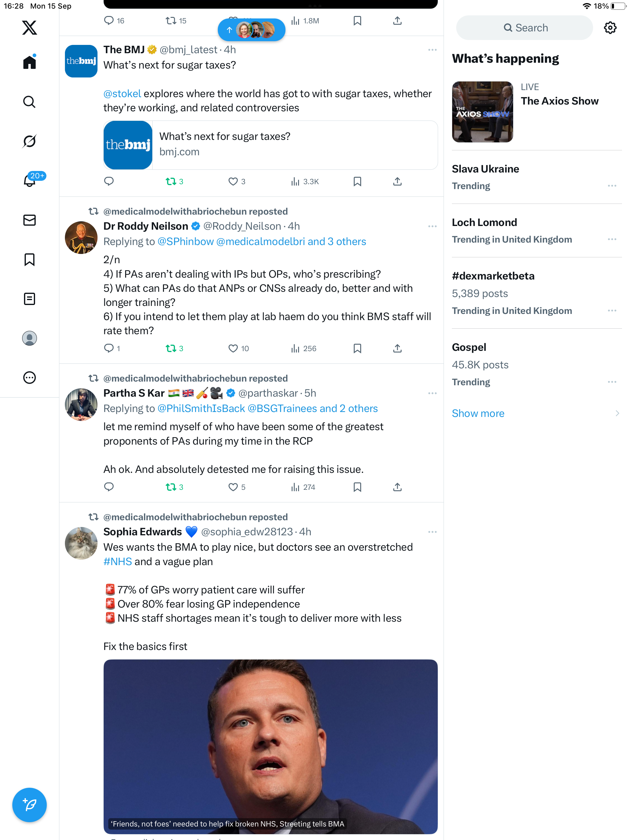Open the Lists icon in sidebar
This screenshot has height=840, width=630.
29,299
